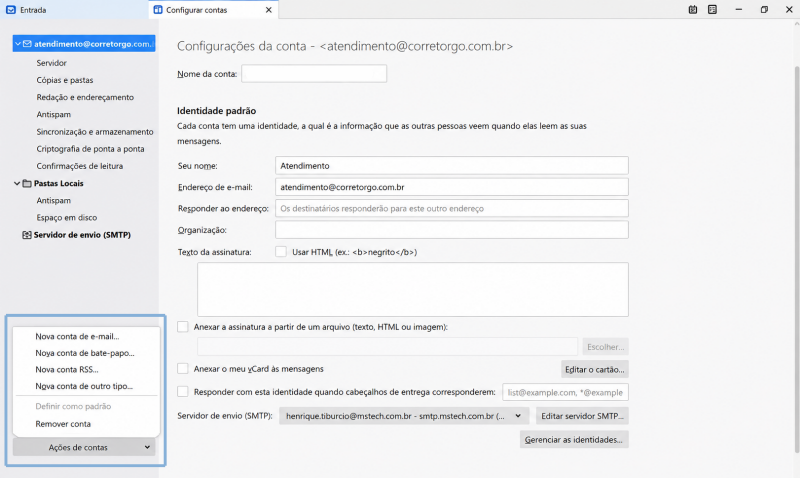Screen dimensions: 800x478
Task: Click the Seu nome field
Action: click(452, 165)
